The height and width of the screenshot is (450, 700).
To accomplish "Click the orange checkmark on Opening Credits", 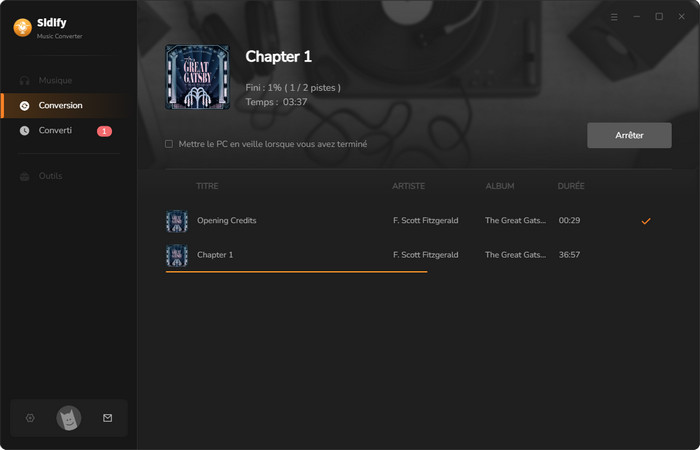I will pos(646,221).
